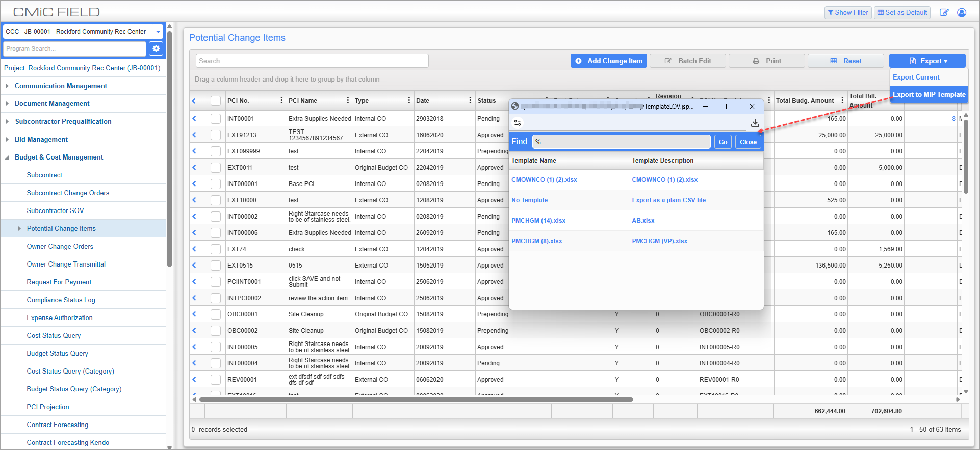Open row chevron for INT000002
Image resolution: width=980 pixels, height=450 pixels.
tap(194, 216)
